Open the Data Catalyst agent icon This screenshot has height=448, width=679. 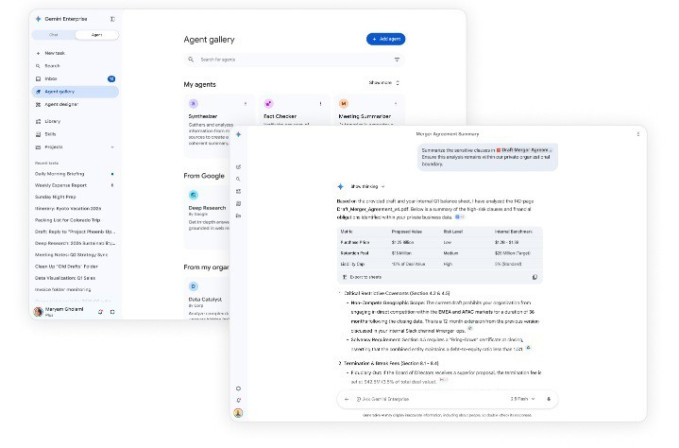click(194, 286)
